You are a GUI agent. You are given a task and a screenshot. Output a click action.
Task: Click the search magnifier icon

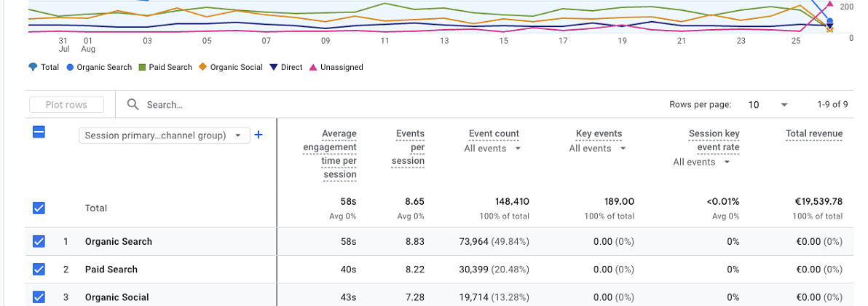133,105
